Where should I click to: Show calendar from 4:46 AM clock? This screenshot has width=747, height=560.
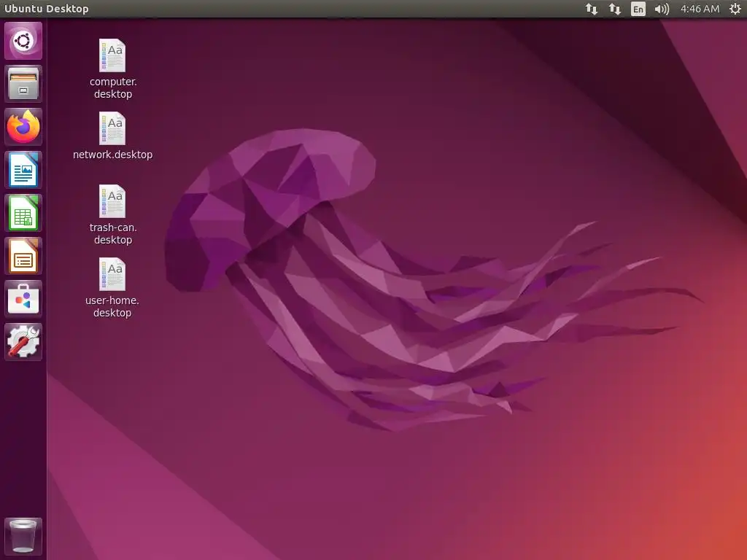pyautogui.click(x=700, y=9)
